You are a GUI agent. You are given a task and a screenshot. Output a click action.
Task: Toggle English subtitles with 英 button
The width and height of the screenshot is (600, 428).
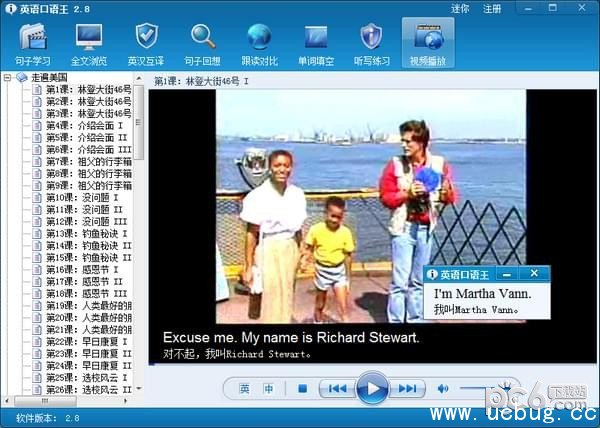(244, 388)
